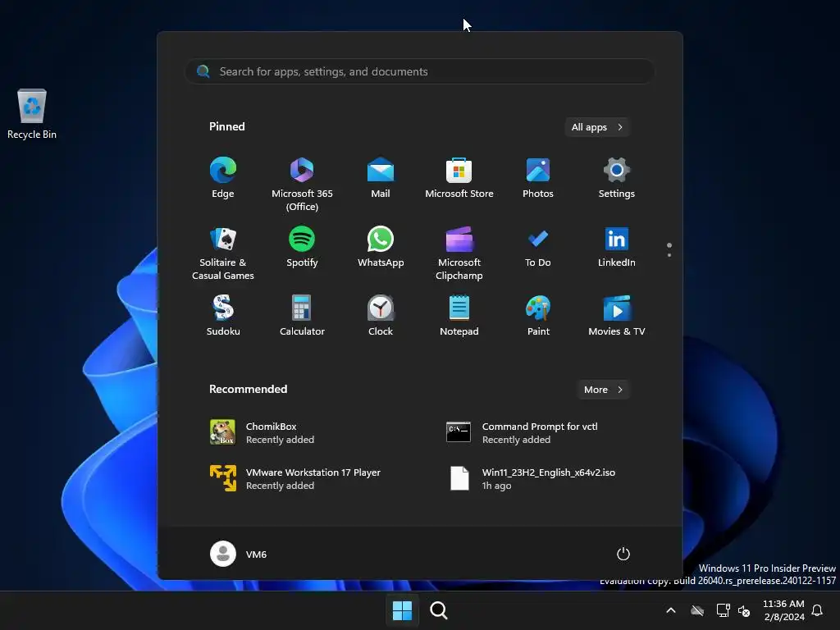
Task: Open notifications bell icon
Action: (x=817, y=610)
